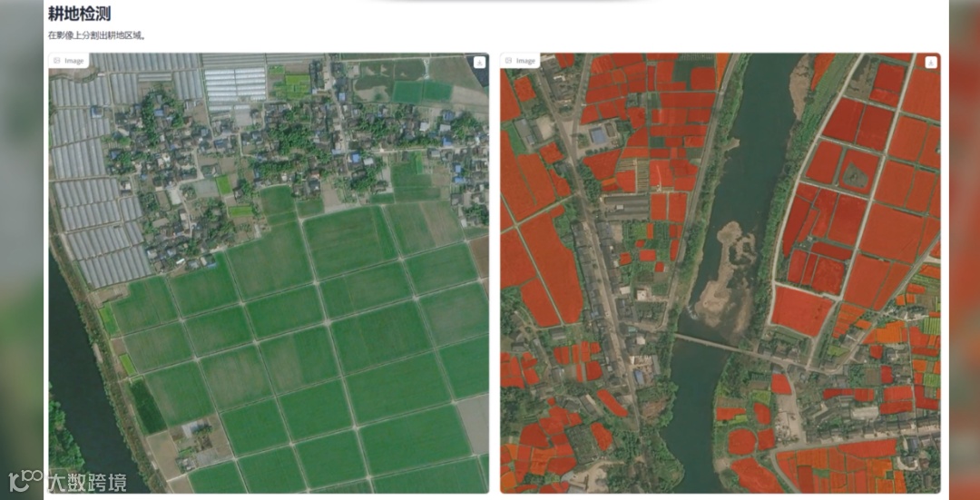980x500 pixels.
Task: Click the blue-roofed building in right image
Action: [x=597, y=135]
